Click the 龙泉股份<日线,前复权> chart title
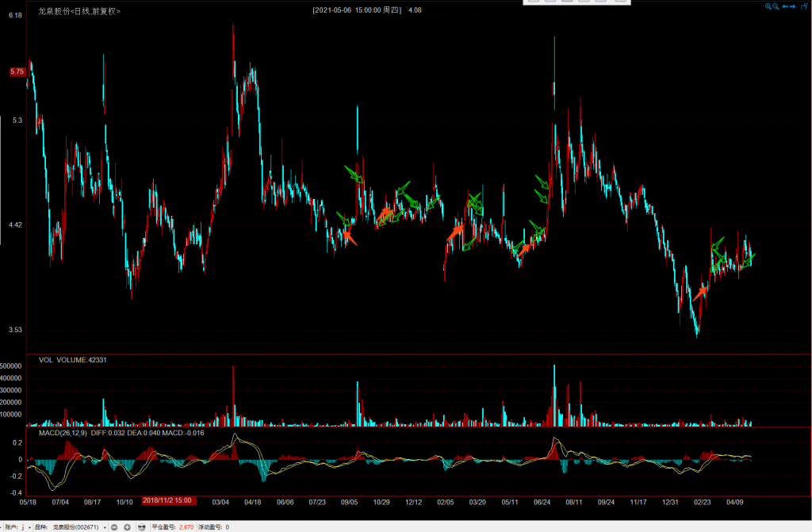 point(79,11)
